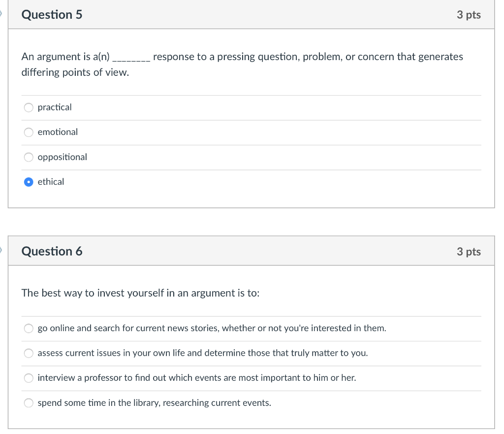Select the 'practical' radio option
The height and width of the screenshot is (434, 504).
point(29,107)
